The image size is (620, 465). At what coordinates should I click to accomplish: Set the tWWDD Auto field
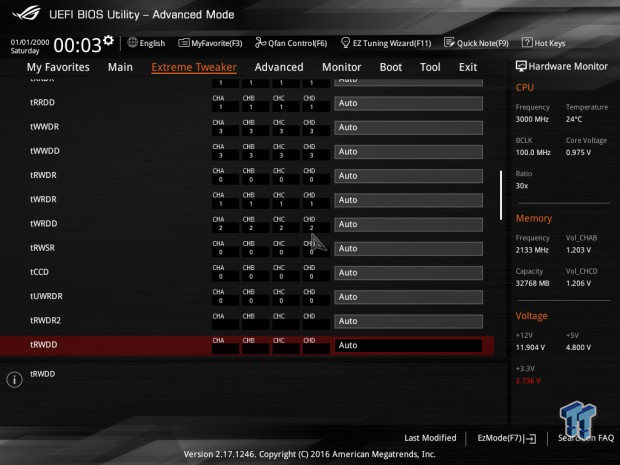click(x=408, y=151)
